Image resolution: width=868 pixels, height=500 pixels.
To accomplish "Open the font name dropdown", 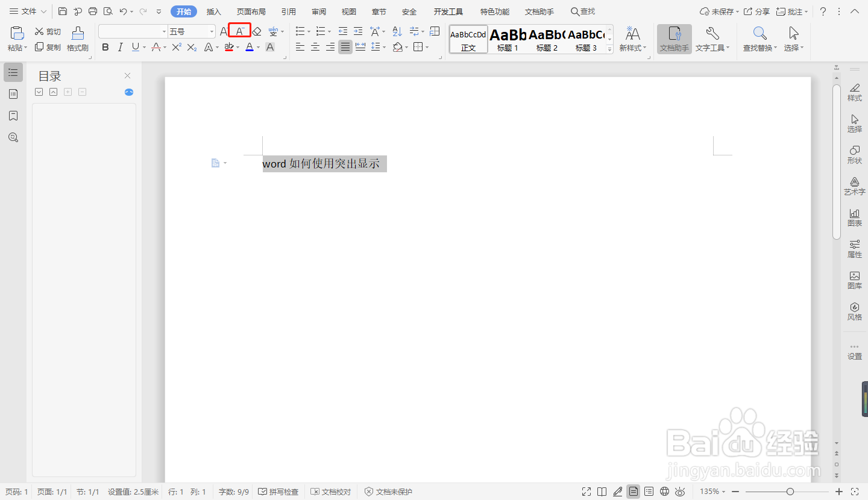I will [164, 31].
